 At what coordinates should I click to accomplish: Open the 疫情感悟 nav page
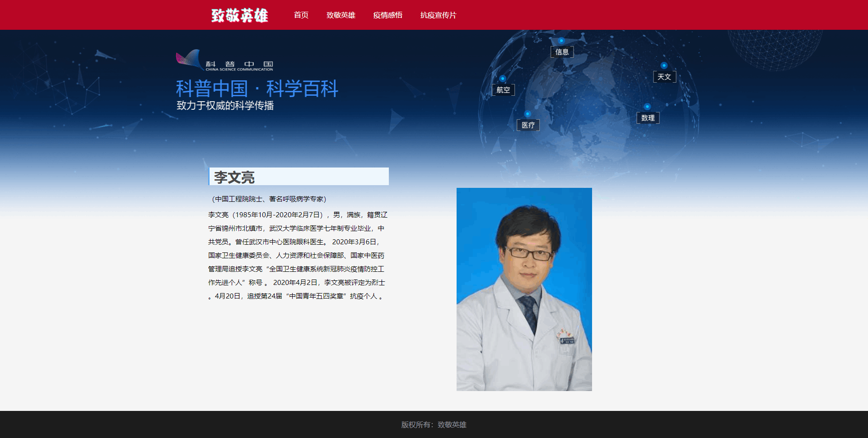pos(388,15)
